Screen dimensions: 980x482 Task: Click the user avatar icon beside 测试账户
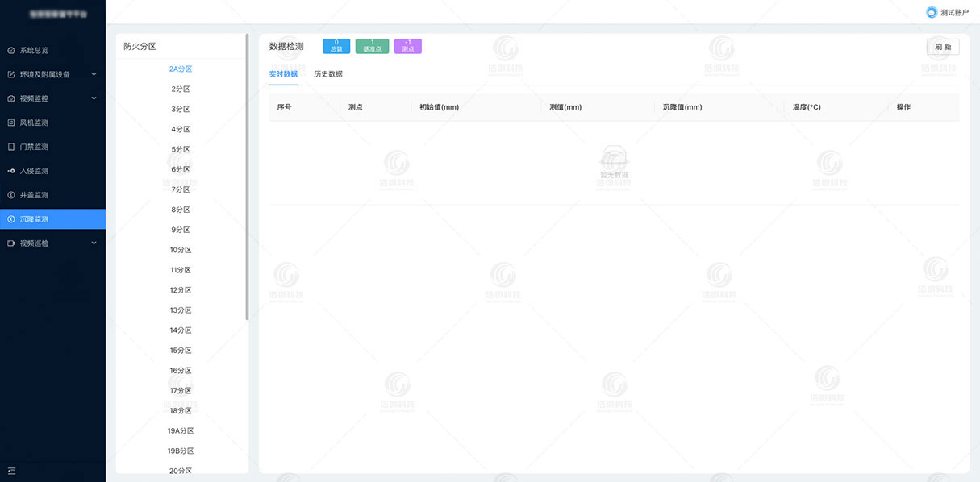[x=930, y=11]
